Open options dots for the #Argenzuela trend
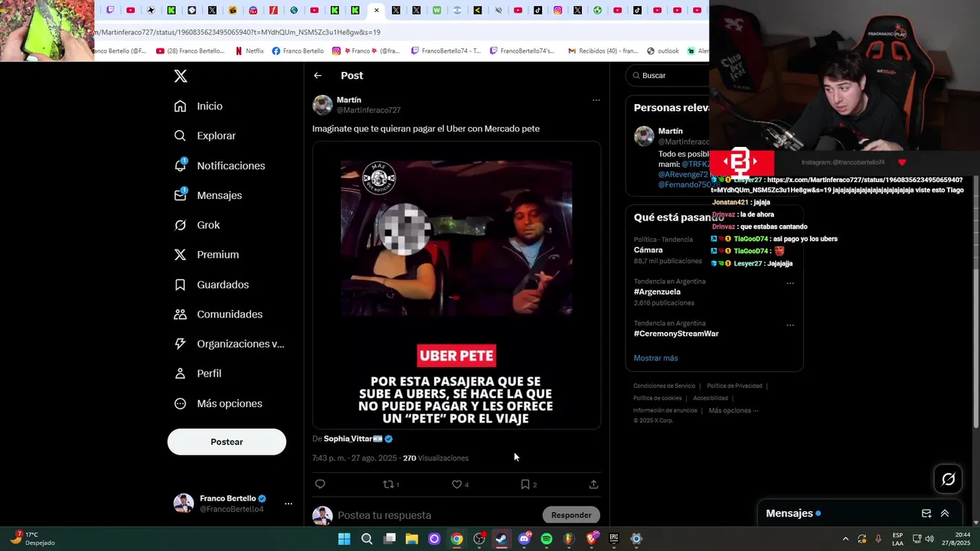Viewport: 980px width, 551px height. pos(790,283)
